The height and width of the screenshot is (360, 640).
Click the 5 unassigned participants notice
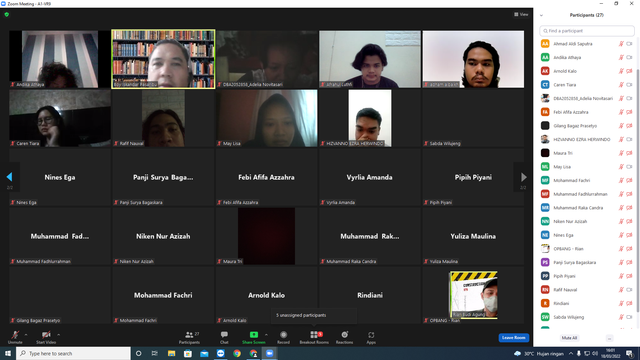coord(314,315)
